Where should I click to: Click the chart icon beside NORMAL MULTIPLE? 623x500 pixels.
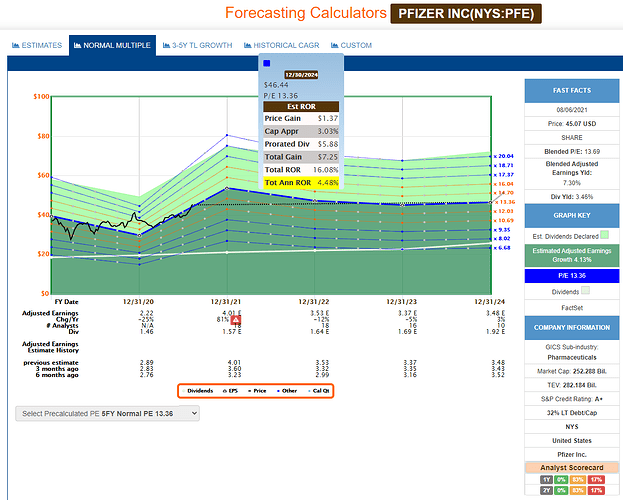77,45
